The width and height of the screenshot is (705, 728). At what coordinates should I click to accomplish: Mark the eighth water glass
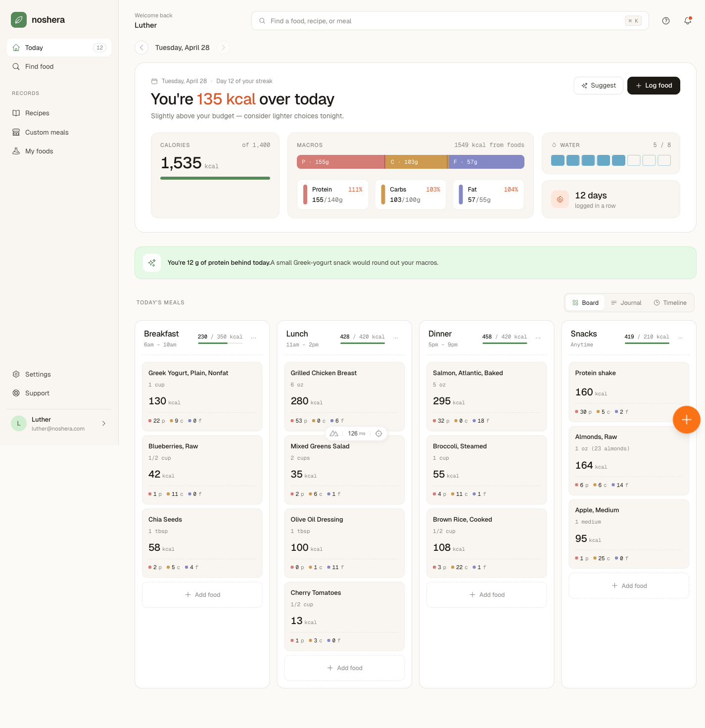664,160
